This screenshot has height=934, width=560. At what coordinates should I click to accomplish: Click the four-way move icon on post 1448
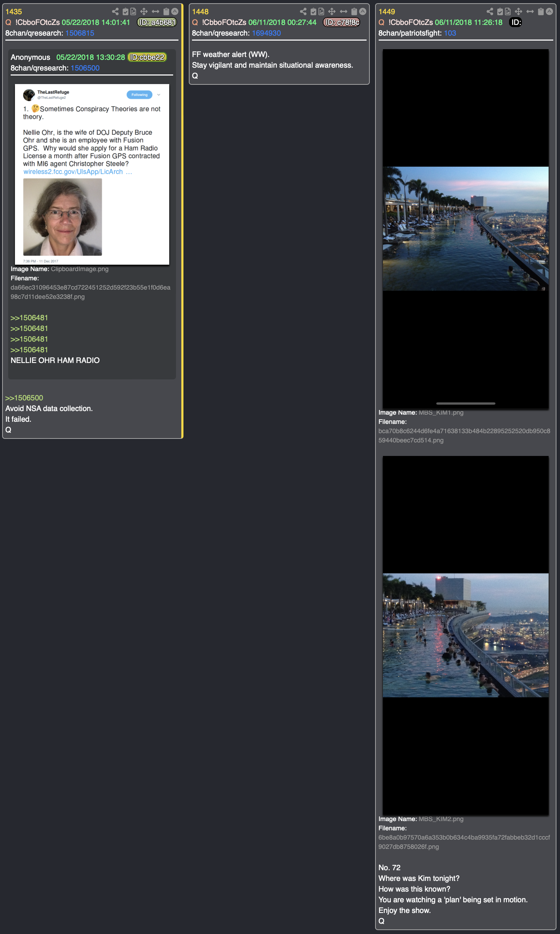tap(332, 12)
